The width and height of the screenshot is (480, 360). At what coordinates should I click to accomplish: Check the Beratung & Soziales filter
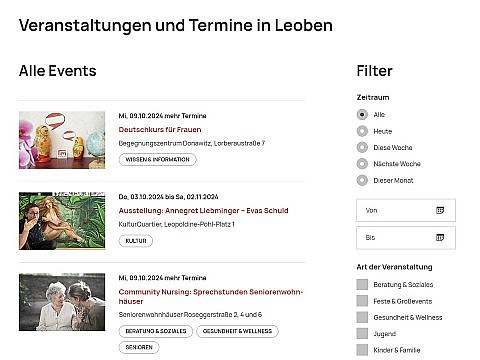click(x=362, y=285)
